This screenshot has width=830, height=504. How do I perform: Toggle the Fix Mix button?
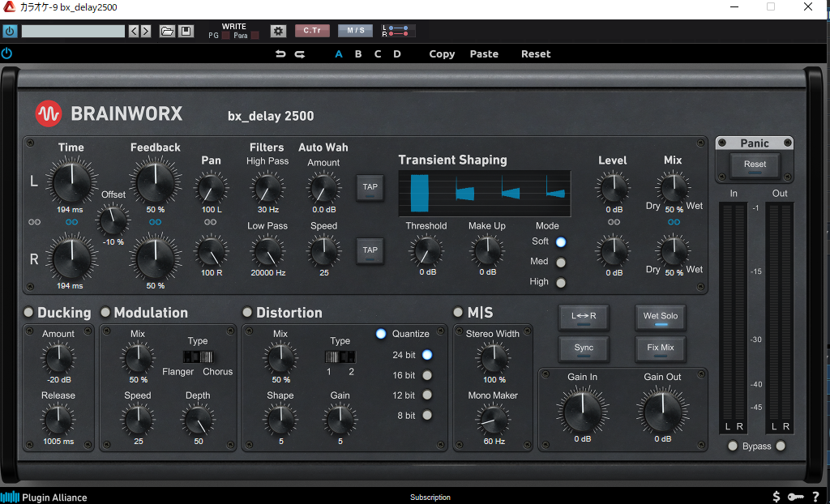click(x=661, y=349)
